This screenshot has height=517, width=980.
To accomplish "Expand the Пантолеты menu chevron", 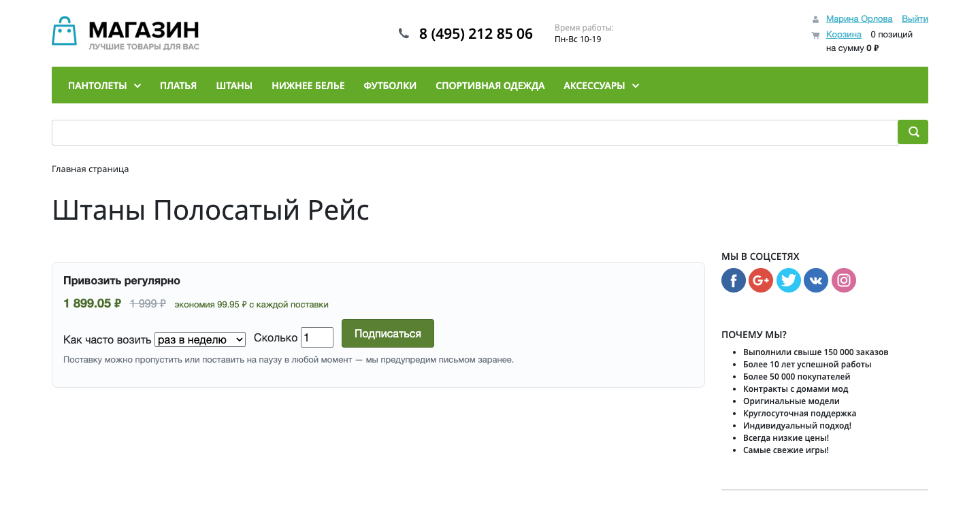I will coord(137,86).
